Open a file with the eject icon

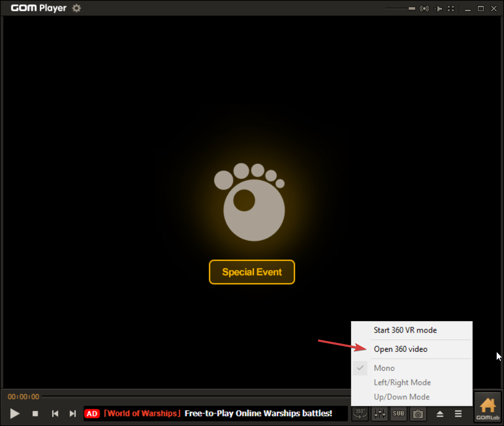coord(440,414)
